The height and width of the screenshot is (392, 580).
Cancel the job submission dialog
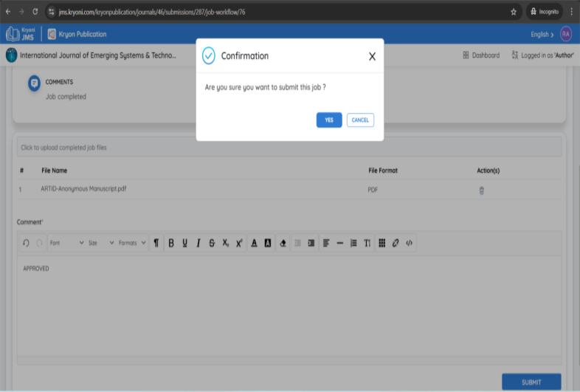tap(360, 120)
